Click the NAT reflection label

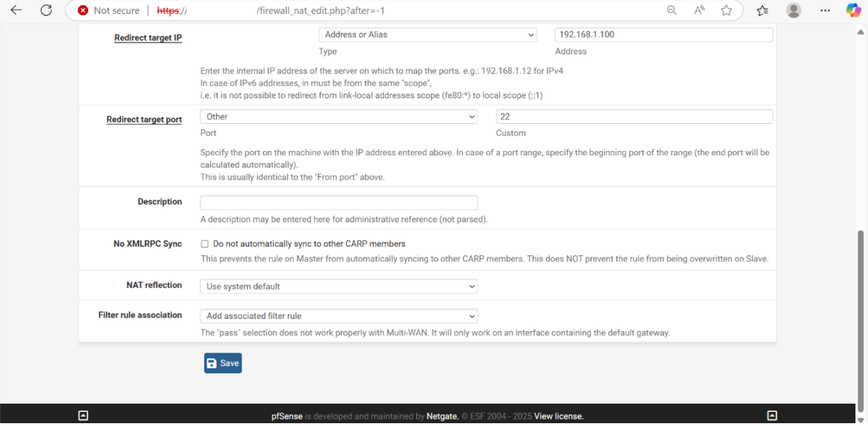click(x=154, y=285)
